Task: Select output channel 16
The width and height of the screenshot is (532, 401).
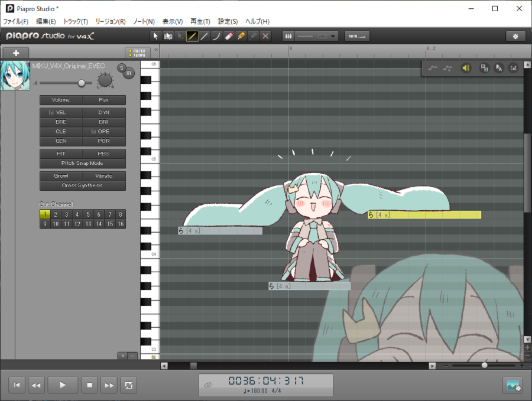Action: [121, 224]
